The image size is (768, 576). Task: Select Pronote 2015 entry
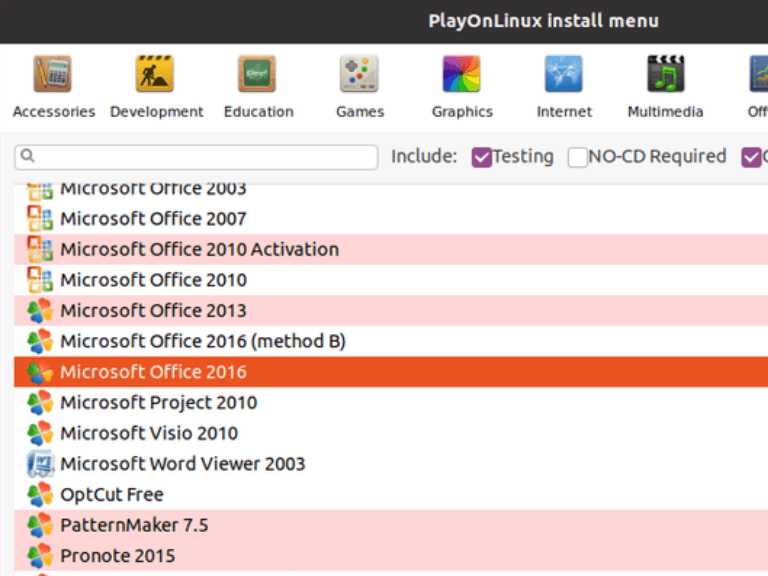point(391,556)
